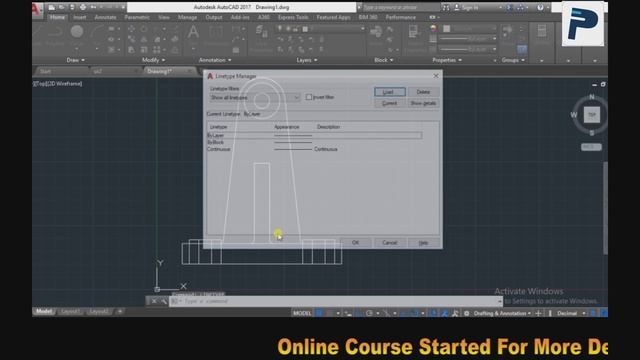Click the Save quick access icon
This screenshot has height=360, width=640.
[72, 7]
